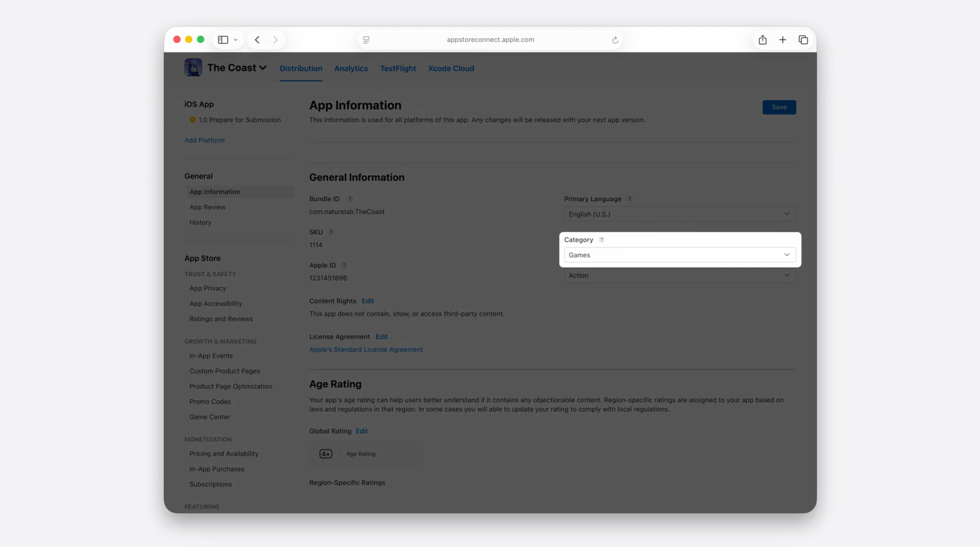Click the appstoreconnect.apple.com address field
This screenshot has height=547, width=980.
point(490,40)
